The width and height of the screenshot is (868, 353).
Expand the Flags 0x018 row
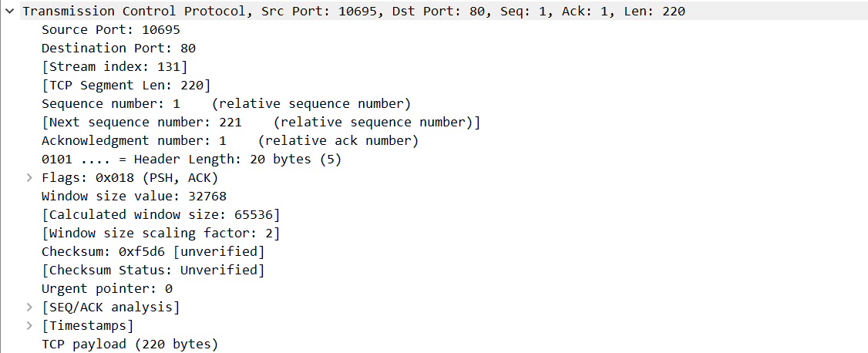point(29,178)
